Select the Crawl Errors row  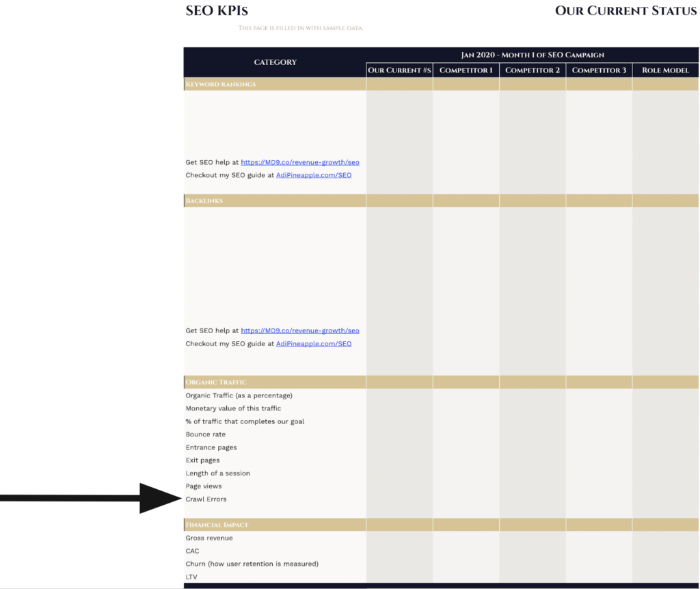point(441,499)
